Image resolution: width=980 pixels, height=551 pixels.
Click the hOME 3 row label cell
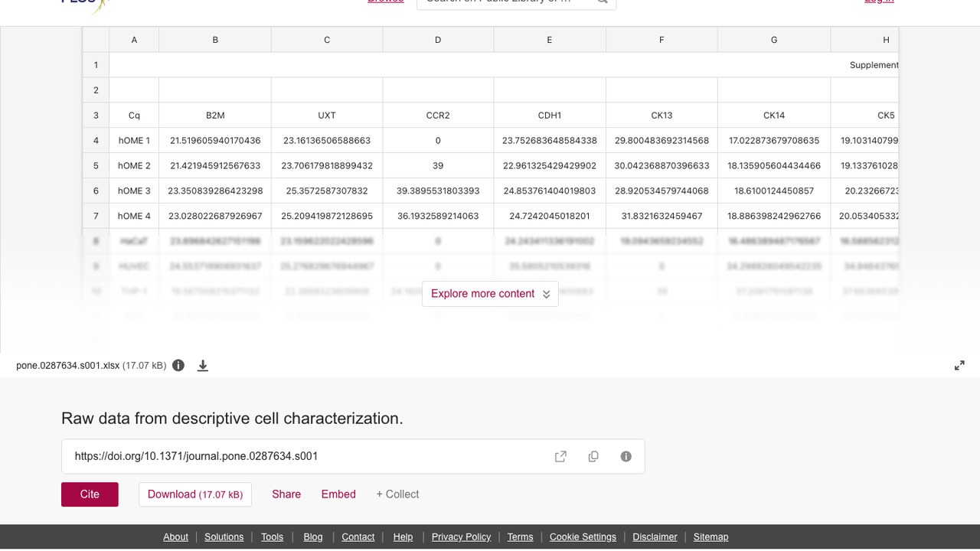click(x=134, y=191)
